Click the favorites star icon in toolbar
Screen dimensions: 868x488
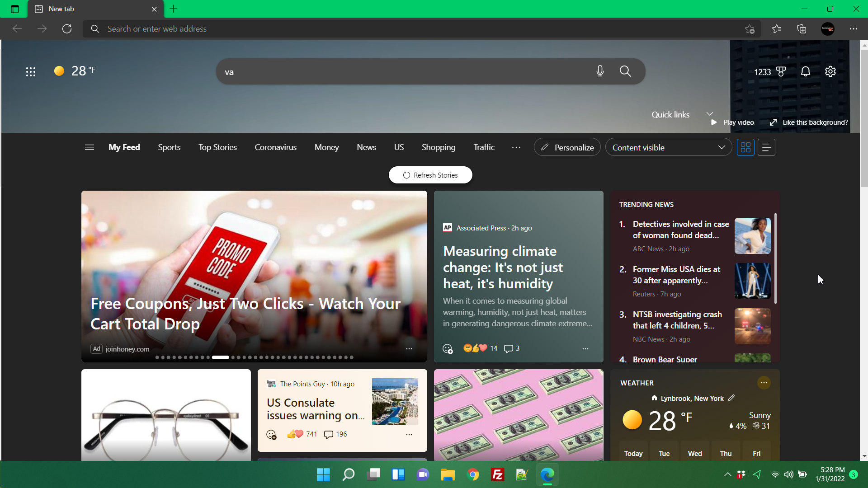[778, 28]
